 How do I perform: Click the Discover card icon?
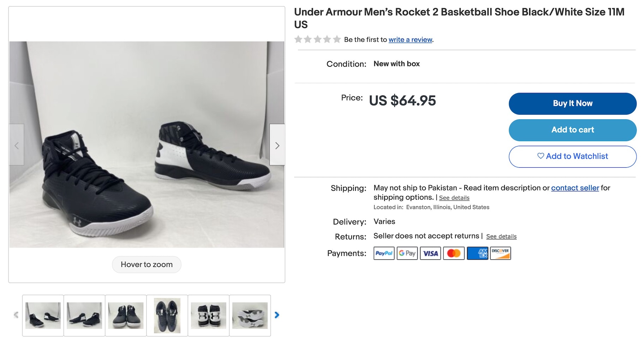click(500, 253)
